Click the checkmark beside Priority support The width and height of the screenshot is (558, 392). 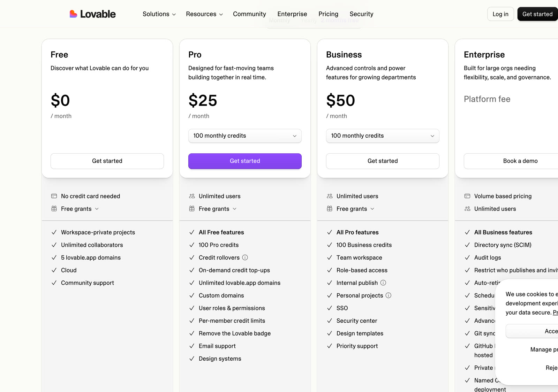[330, 346]
